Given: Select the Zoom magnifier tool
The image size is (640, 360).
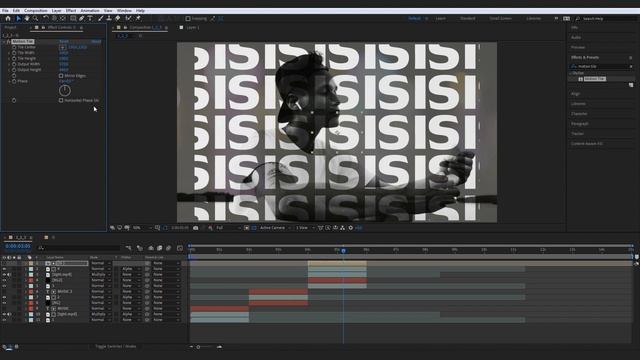Looking at the screenshot, I should click(x=36, y=18).
